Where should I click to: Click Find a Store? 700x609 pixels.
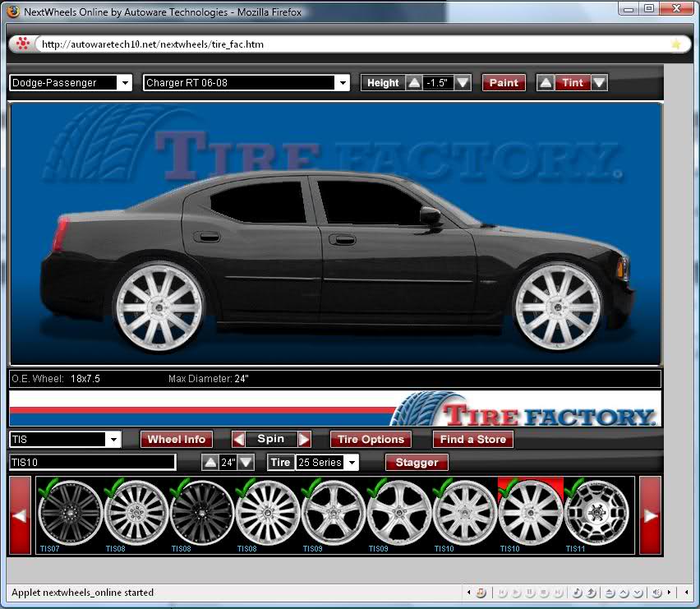472,440
